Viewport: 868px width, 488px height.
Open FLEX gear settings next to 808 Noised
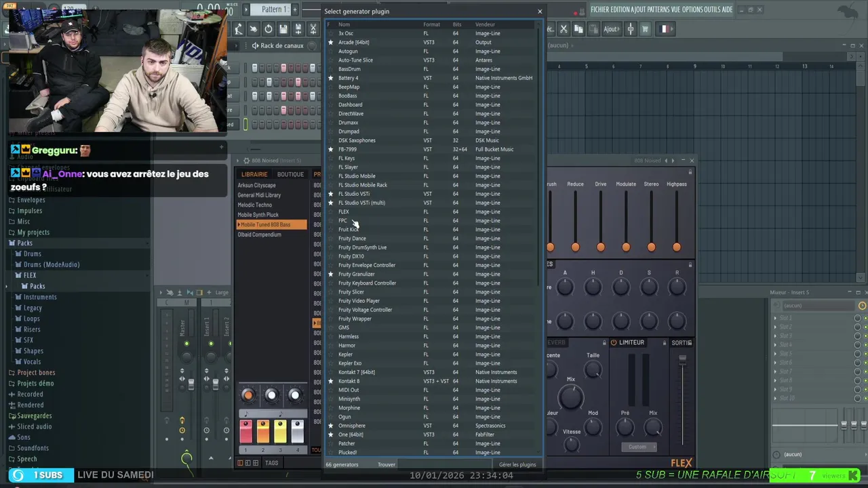click(x=245, y=161)
